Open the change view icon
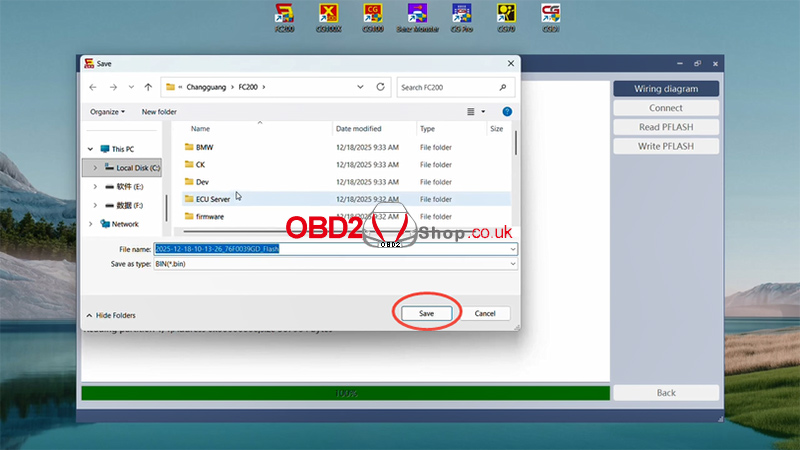Viewport: 800px width, 450px height. [x=471, y=112]
